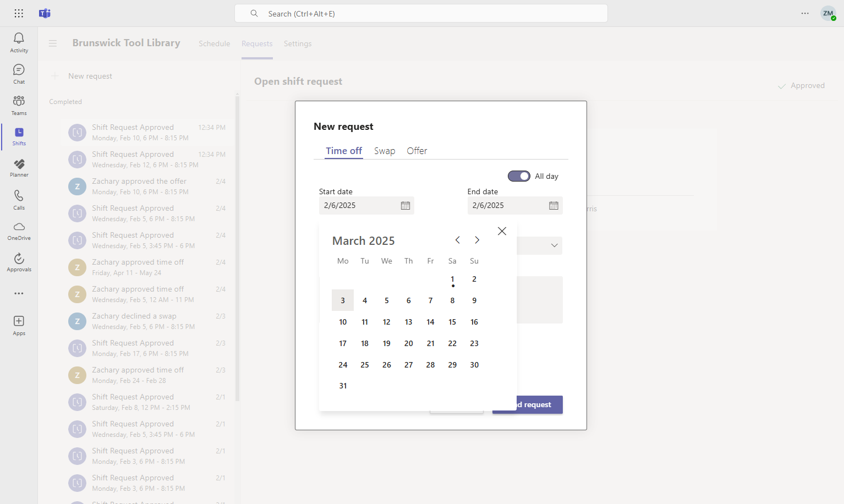
Task: Click the End date input field
Action: [x=515, y=205]
